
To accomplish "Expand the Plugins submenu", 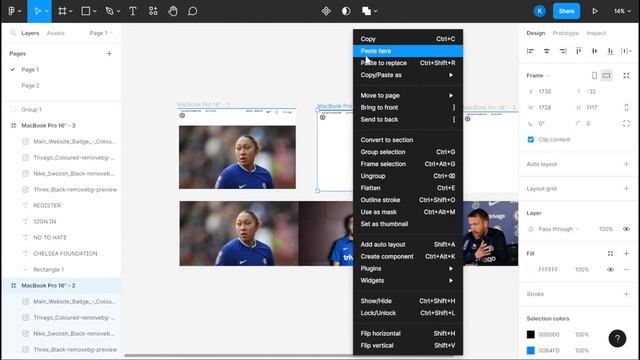I will pyautogui.click(x=407, y=269).
